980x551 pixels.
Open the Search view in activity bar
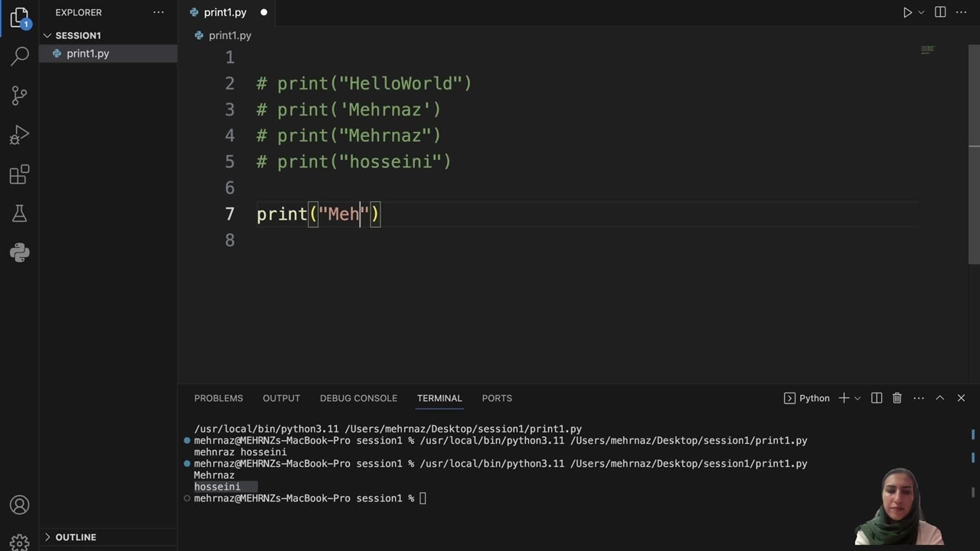click(20, 56)
